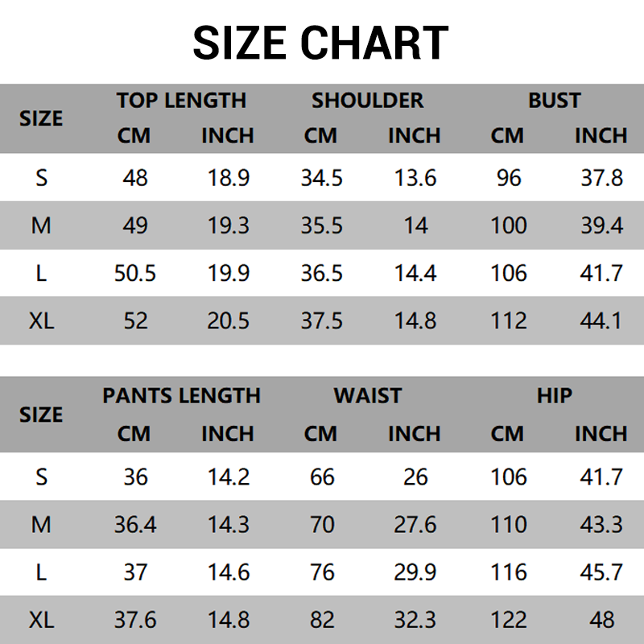
Task: Click the PANTS LENGTH header
Action: click(181, 396)
